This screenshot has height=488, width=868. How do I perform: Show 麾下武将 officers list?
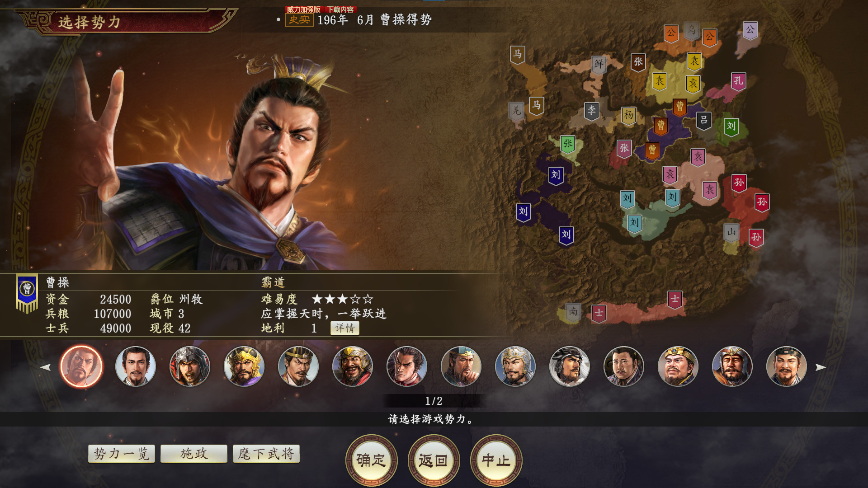click(266, 454)
